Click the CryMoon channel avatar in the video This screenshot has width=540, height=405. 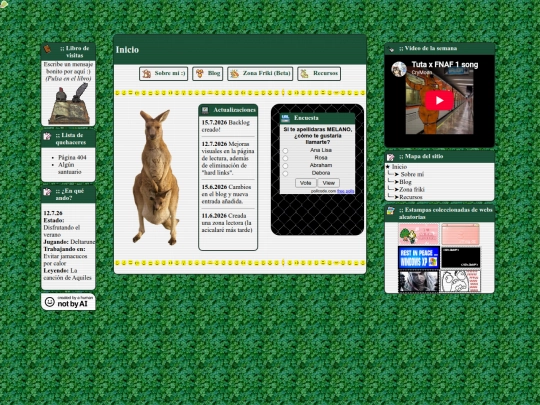pyautogui.click(x=399, y=69)
